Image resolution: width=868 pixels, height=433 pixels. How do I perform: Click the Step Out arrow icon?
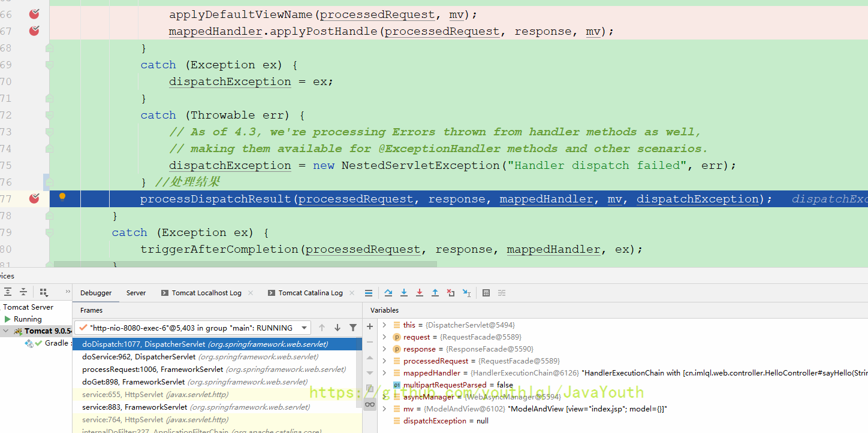(x=435, y=293)
